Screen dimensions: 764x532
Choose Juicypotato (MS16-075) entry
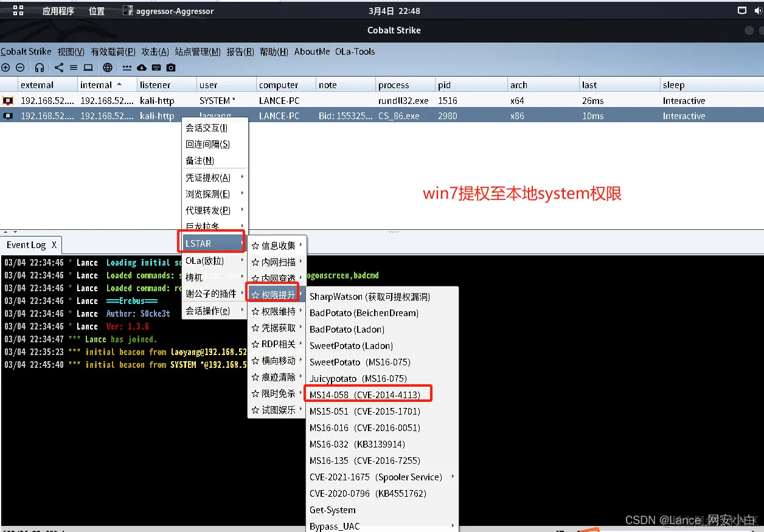click(382, 378)
